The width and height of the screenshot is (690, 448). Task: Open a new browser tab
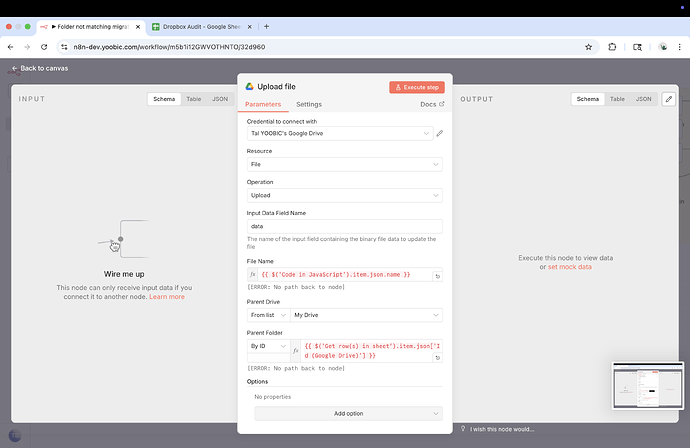(x=266, y=26)
